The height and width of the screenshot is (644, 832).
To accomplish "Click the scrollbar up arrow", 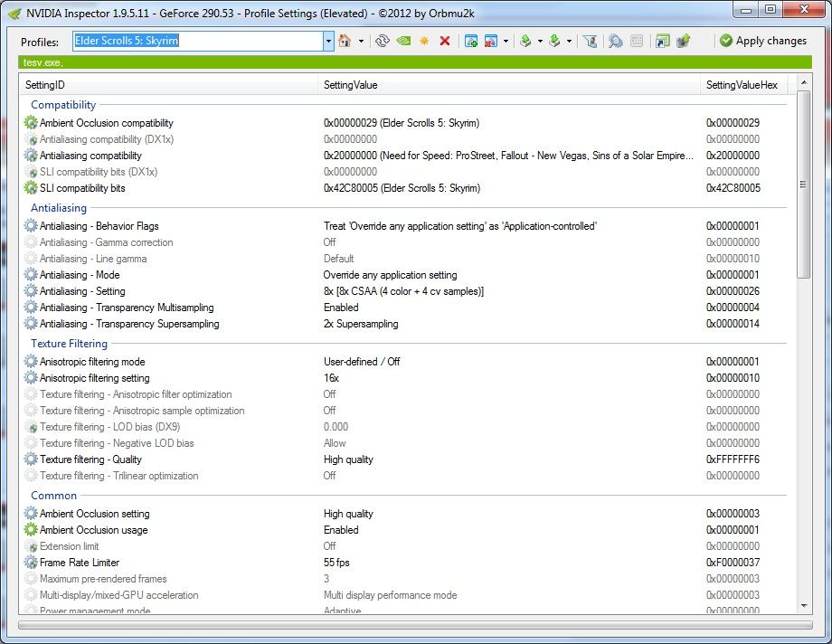I will 803,82.
